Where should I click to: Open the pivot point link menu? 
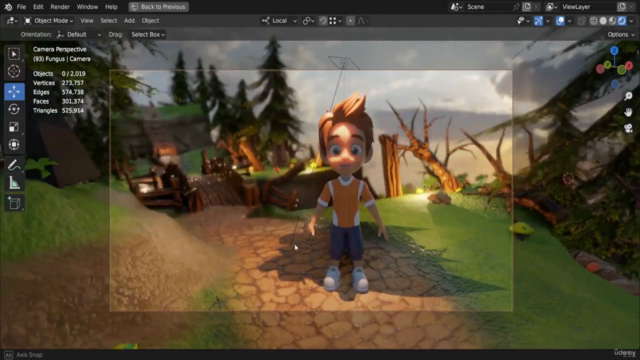[x=309, y=21]
